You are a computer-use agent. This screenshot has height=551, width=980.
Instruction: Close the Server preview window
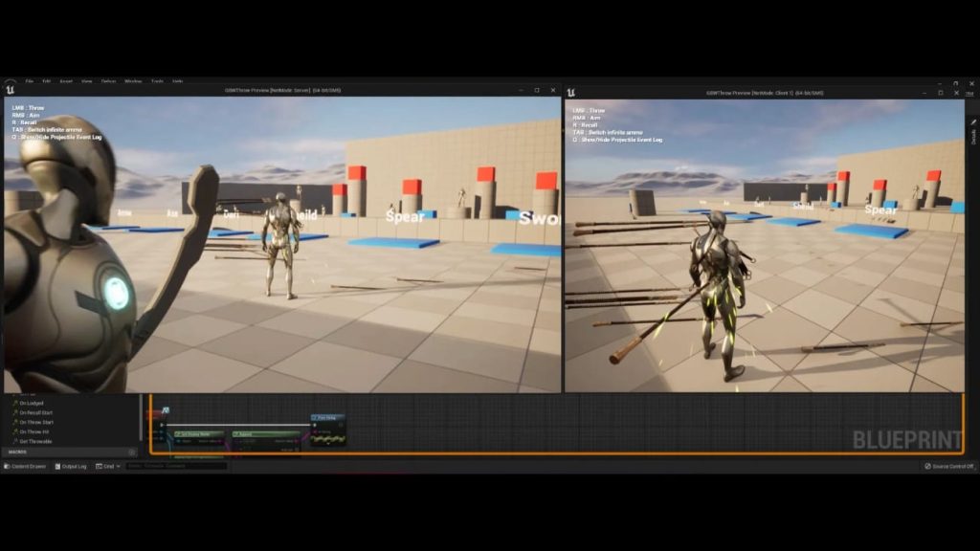pos(553,90)
